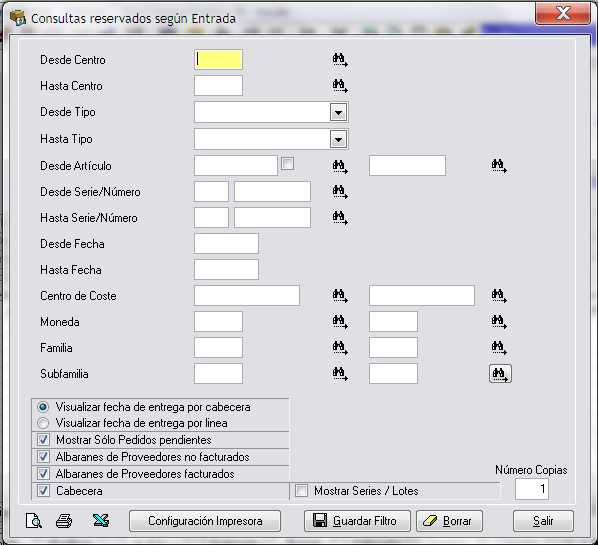Click the Guardar Filtro button
Viewport: 598px width, 545px height.
tap(357, 521)
